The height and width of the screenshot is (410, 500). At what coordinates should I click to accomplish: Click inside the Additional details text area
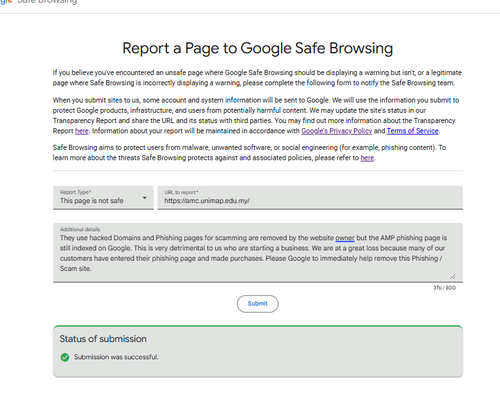tap(258, 253)
